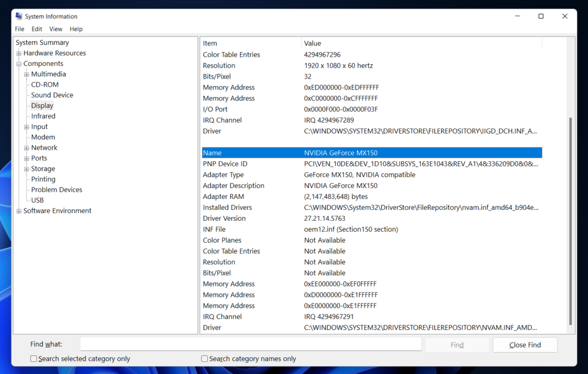Select System Summary in the tree
Viewport: 588px width, 374px height.
click(x=42, y=42)
